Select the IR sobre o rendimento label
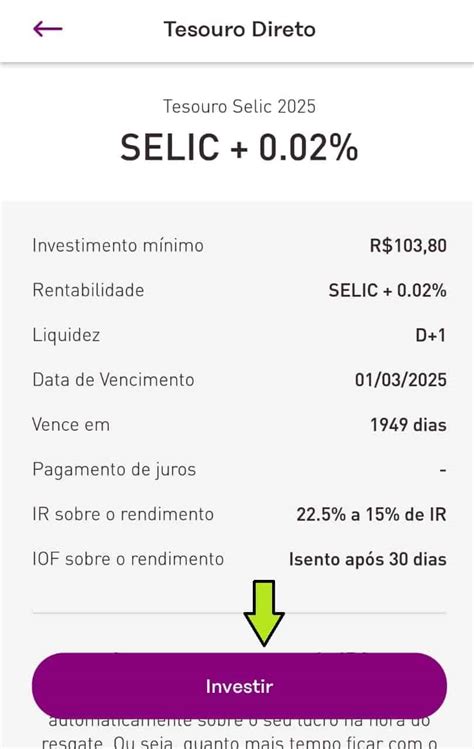Screen dimensions: 474x749 (123, 514)
